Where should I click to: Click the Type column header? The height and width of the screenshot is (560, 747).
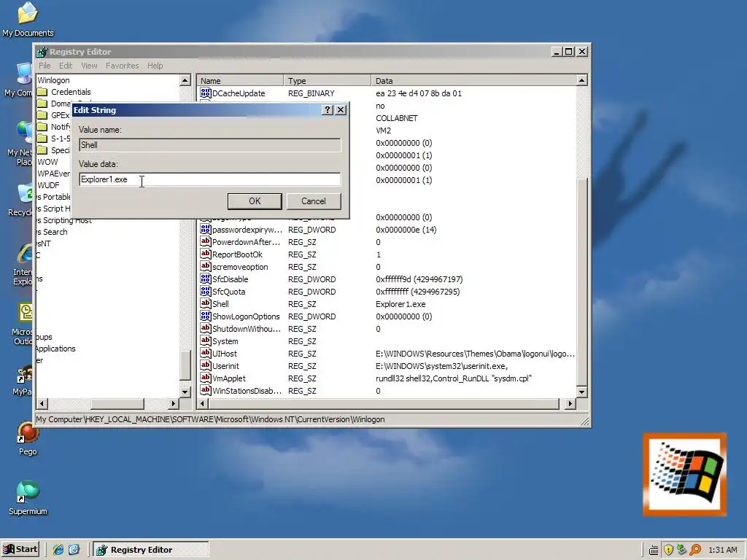[x=328, y=80]
